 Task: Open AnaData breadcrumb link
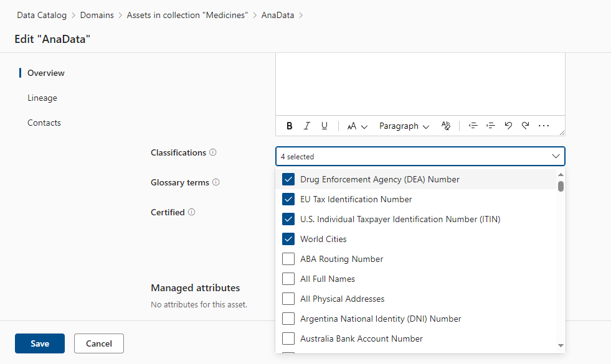point(278,15)
